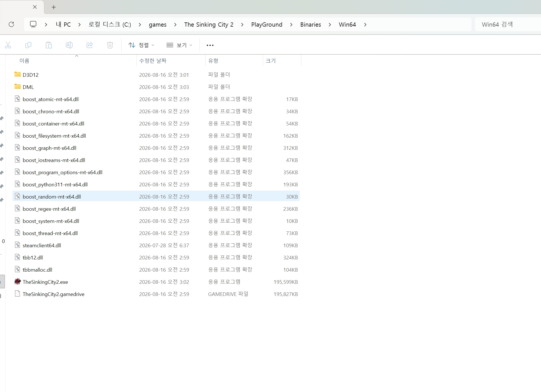Click the boost_chrono-mt-x64.dll file icon
Viewport: 541px width, 392px height.
(18, 111)
